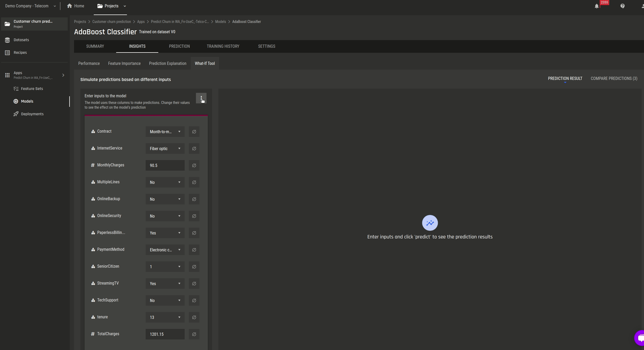The width and height of the screenshot is (644, 350).
Task: Click the edit icon next to TotalCharges
Action: click(194, 334)
